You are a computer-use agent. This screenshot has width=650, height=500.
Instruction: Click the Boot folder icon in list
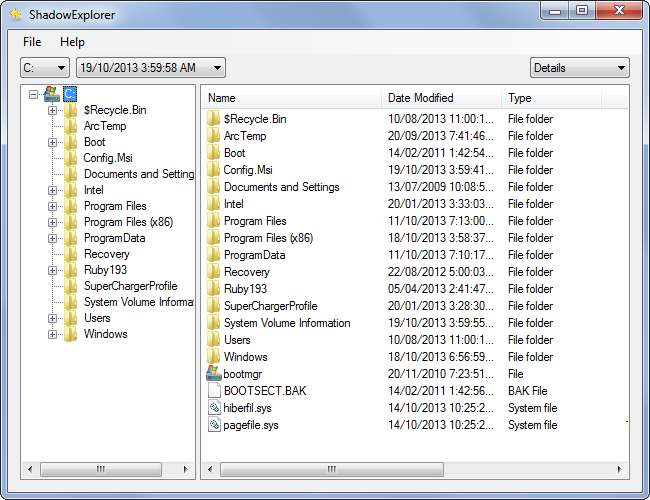pos(213,153)
